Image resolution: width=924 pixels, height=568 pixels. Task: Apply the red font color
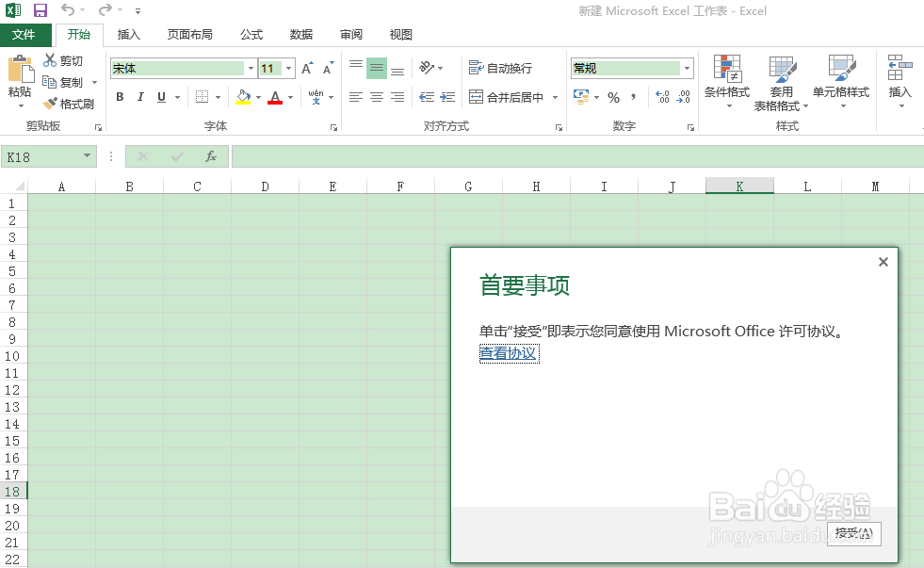[x=275, y=97]
